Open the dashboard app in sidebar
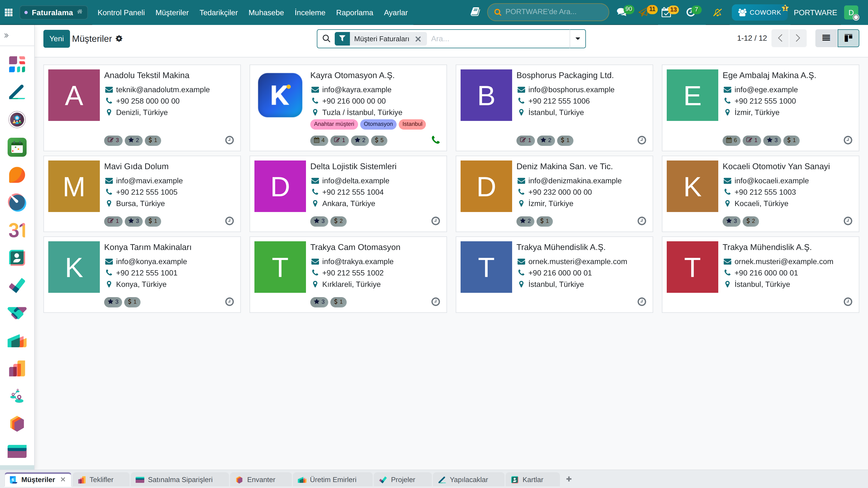The image size is (868, 488). click(x=17, y=64)
